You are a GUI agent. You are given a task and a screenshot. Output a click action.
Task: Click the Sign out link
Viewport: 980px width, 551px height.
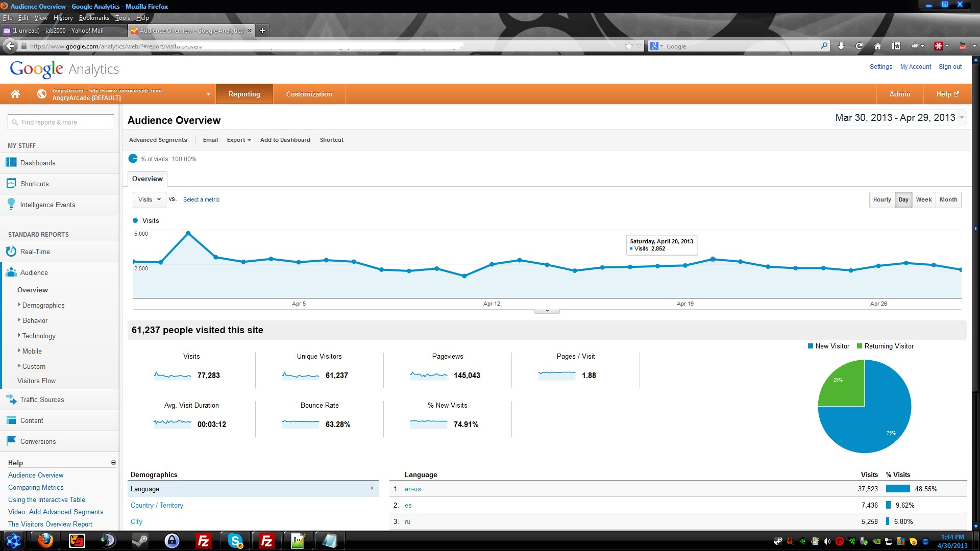click(x=950, y=67)
